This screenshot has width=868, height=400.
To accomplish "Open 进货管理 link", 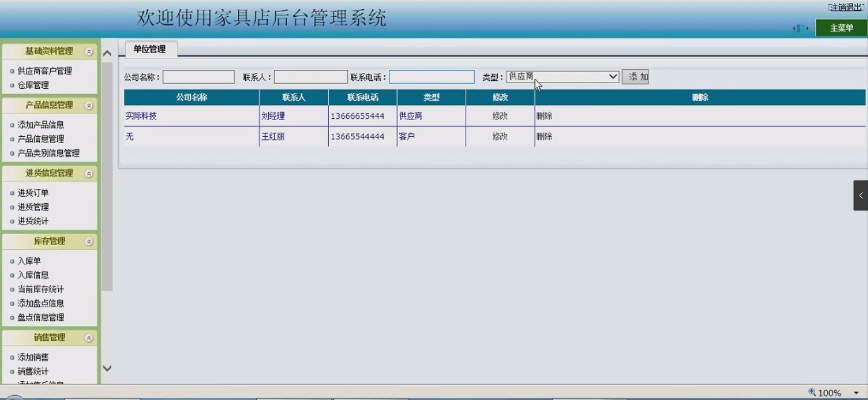I will (x=33, y=207).
